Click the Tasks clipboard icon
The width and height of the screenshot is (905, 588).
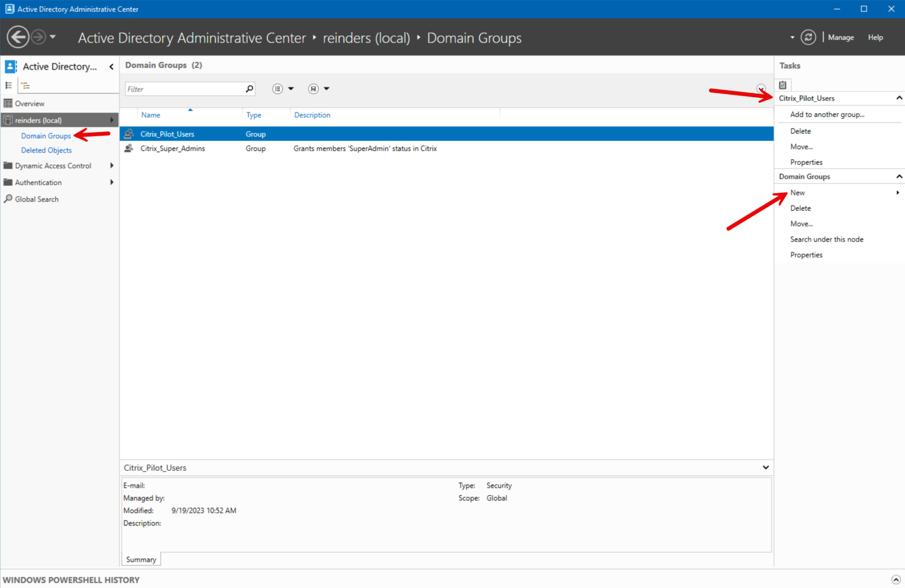click(782, 84)
